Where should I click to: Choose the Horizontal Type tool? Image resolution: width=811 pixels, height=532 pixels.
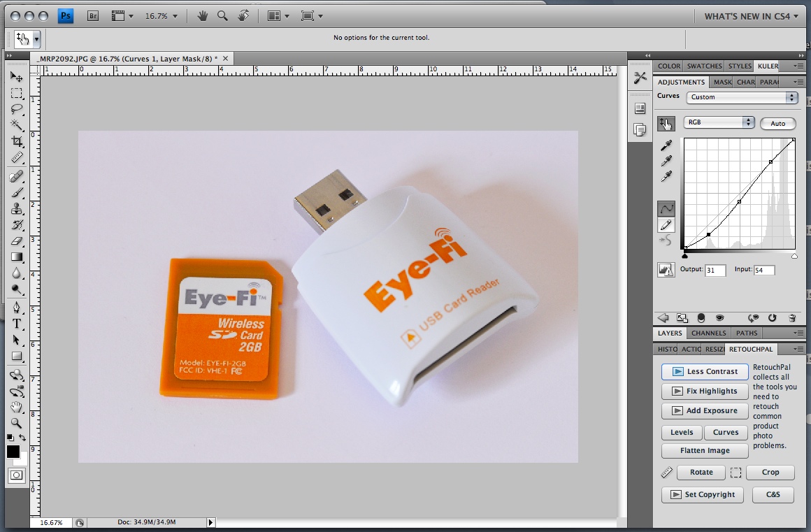[x=16, y=324]
